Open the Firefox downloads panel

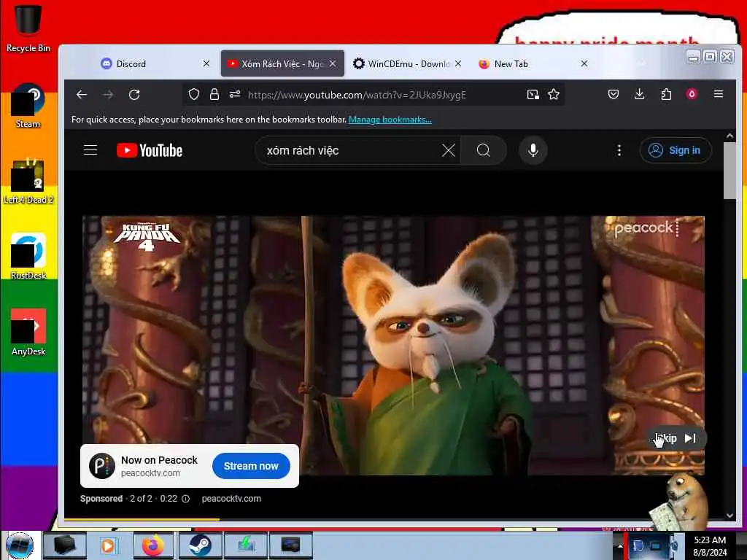[640, 94]
